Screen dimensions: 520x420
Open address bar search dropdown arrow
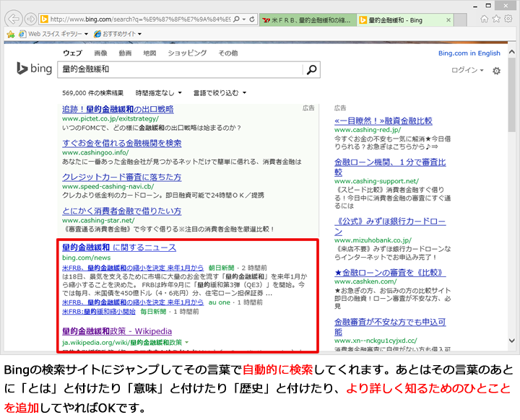click(244, 19)
